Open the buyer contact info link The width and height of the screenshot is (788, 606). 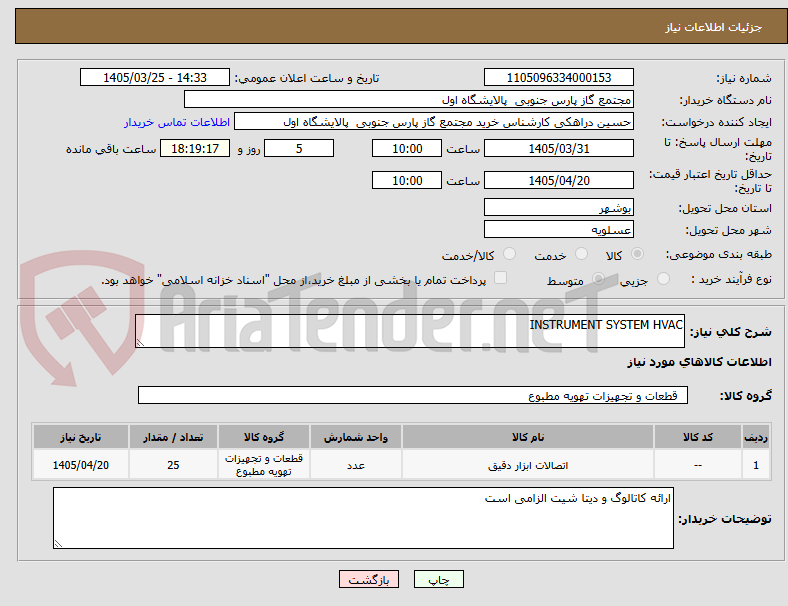(177, 122)
